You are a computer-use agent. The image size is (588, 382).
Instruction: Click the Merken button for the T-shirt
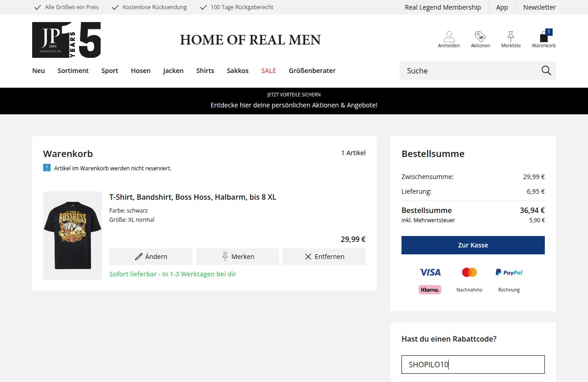tap(237, 257)
